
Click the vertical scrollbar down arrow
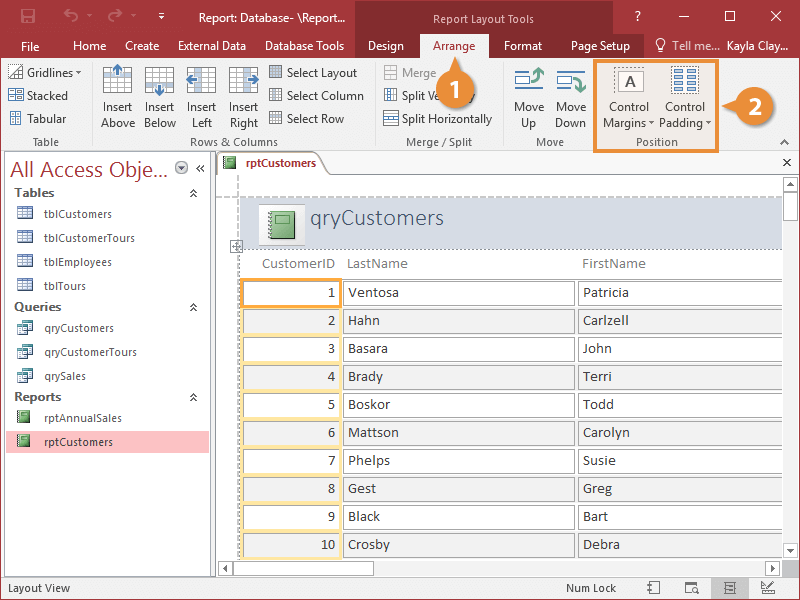tap(790, 551)
